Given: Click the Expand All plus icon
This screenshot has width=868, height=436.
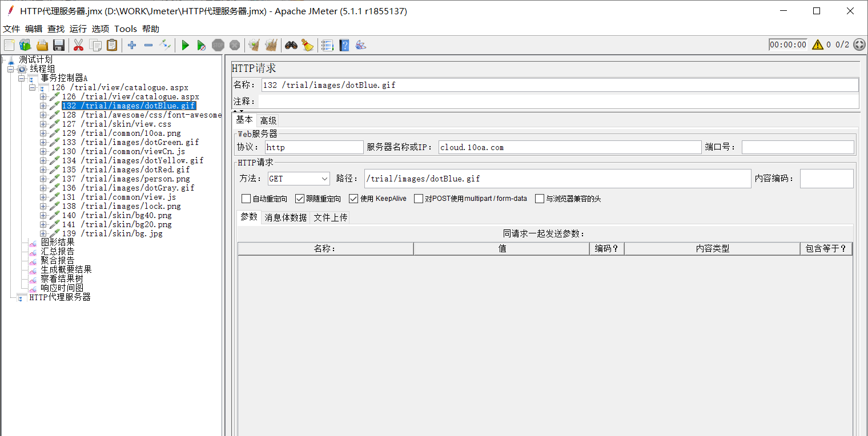Looking at the screenshot, I should tap(132, 45).
